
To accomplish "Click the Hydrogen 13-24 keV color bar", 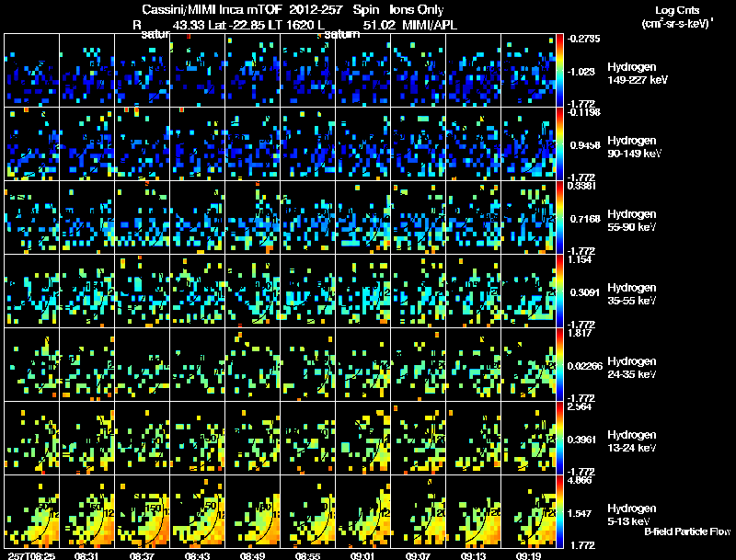I will 559,439.
